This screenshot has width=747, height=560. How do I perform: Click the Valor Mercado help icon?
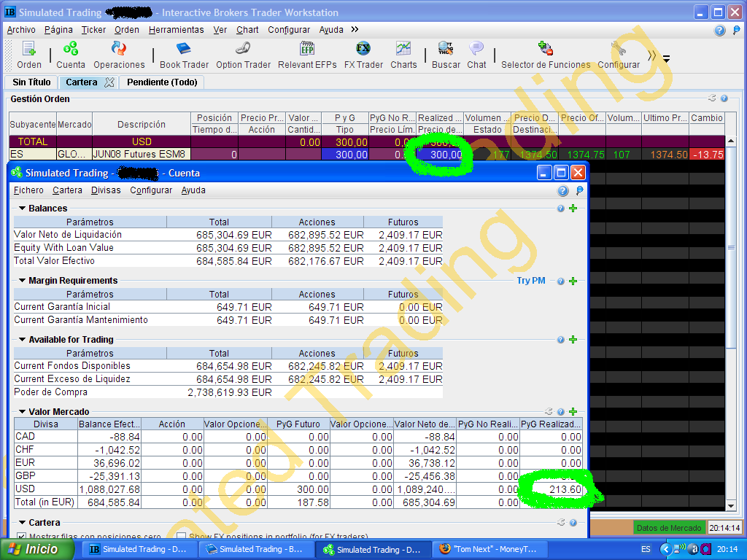(561, 411)
